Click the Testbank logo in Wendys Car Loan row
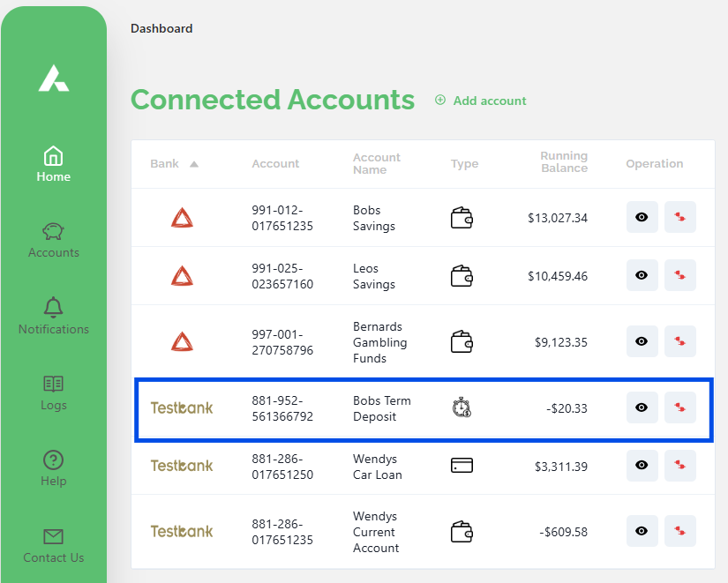 click(182, 466)
